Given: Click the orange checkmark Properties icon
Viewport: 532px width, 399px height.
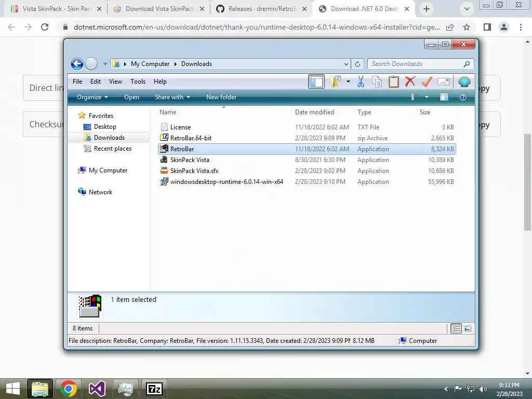Looking at the screenshot, I should pyautogui.click(x=427, y=82).
